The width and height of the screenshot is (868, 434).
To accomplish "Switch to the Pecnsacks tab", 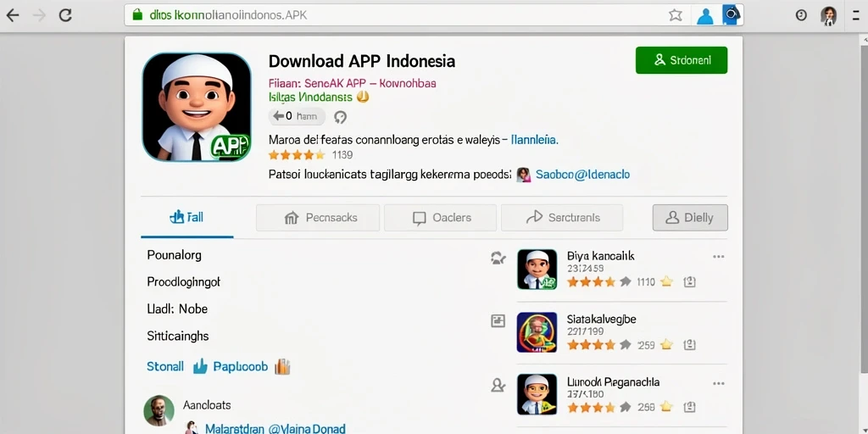I will 318,218.
